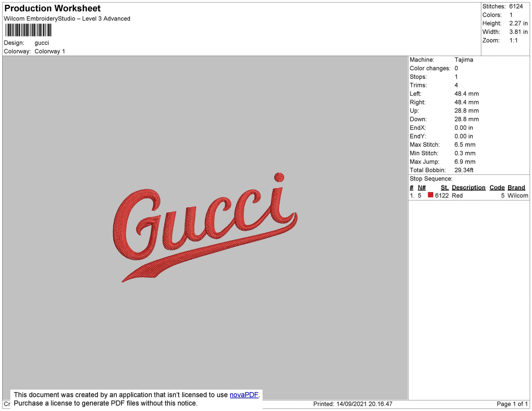The height and width of the screenshot is (411, 532).
Task: Click the 'Colors:' label in header
Action: tap(492, 15)
